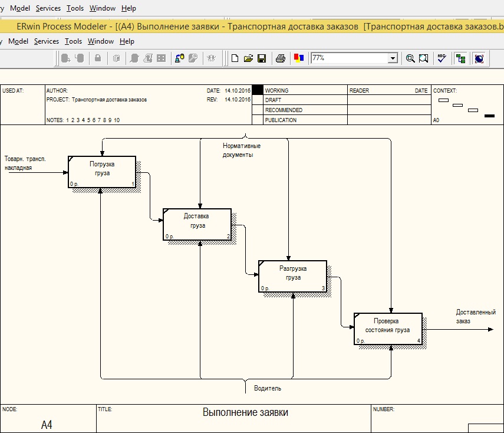Click the grayed lock icon
This screenshot has width=504, height=433.
click(98, 58)
